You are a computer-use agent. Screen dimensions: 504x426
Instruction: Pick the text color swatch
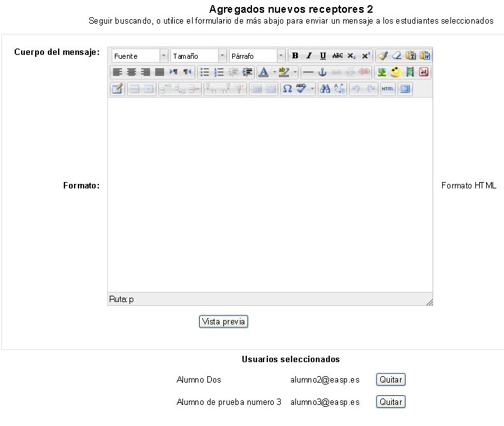click(x=263, y=72)
